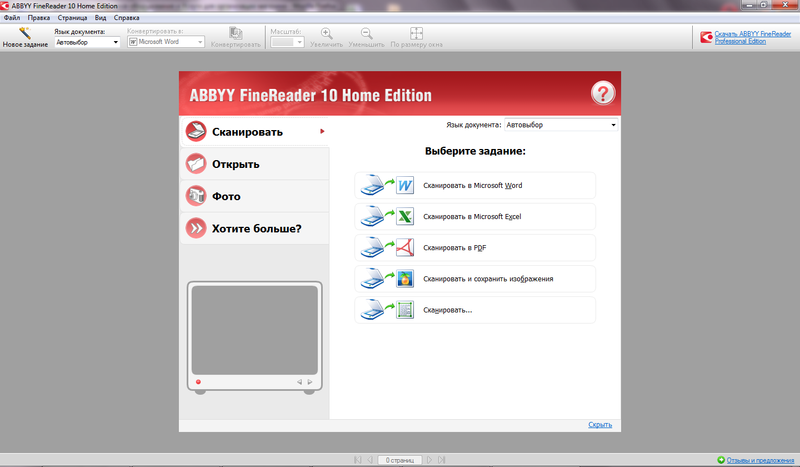Open the Файл menu

(x=11, y=18)
